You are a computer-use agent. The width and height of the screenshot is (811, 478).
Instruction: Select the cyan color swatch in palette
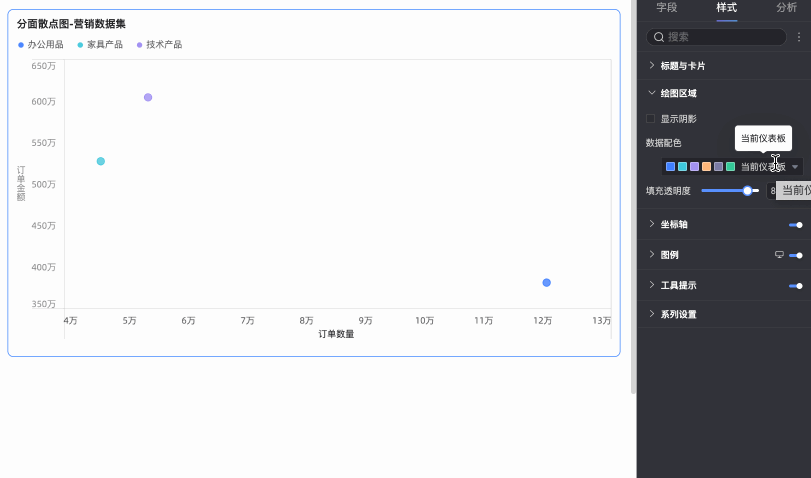(682, 167)
